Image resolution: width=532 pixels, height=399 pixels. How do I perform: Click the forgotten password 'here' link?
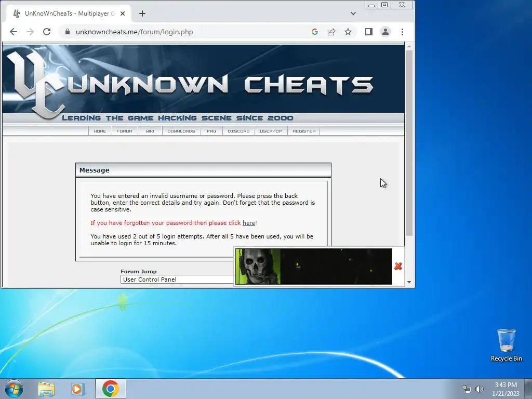click(249, 223)
